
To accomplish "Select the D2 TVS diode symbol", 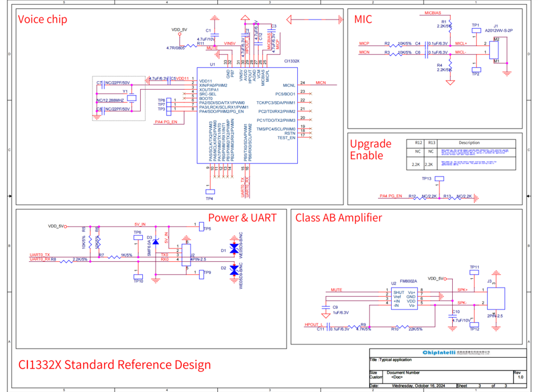I will [x=233, y=270].
